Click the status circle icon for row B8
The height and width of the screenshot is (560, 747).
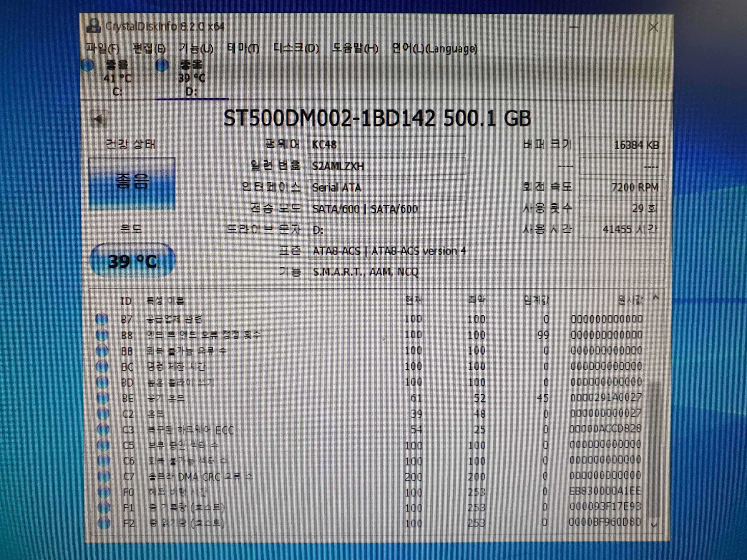coord(102,335)
